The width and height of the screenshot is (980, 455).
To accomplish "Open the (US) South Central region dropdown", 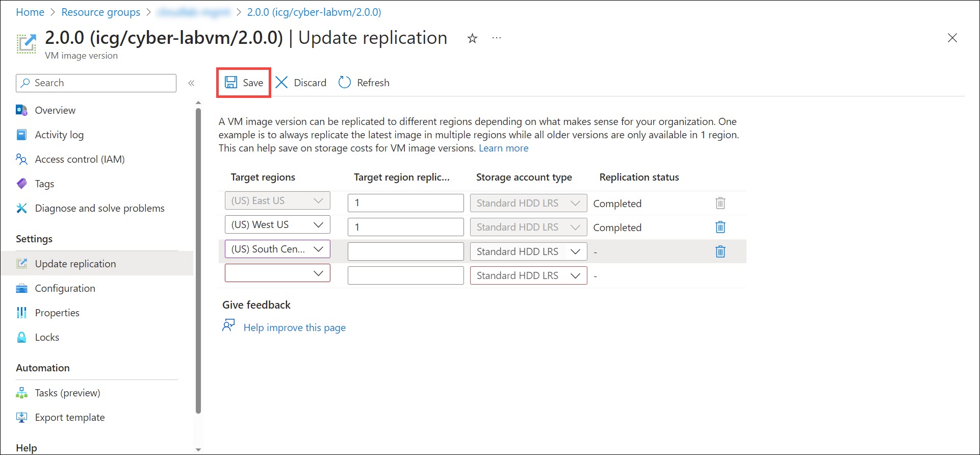I will click(277, 249).
